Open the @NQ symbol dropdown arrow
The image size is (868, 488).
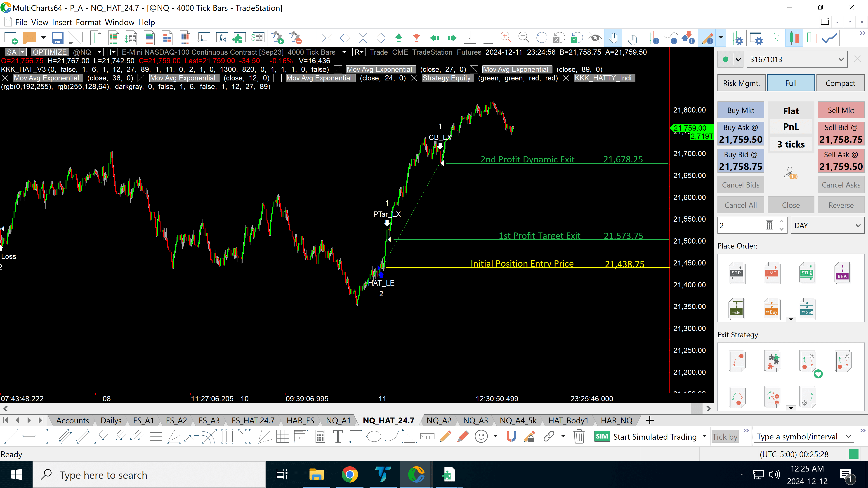pos(99,52)
